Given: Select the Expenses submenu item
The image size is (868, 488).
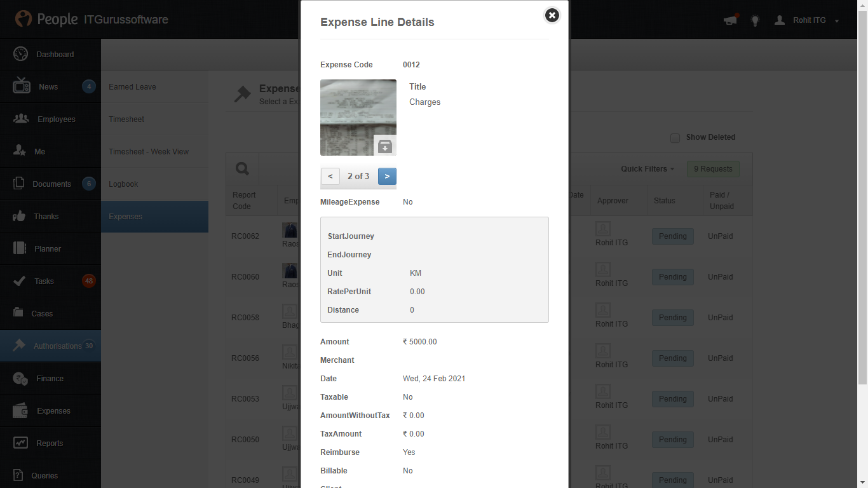Looking at the screenshot, I should [x=154, y=217].
